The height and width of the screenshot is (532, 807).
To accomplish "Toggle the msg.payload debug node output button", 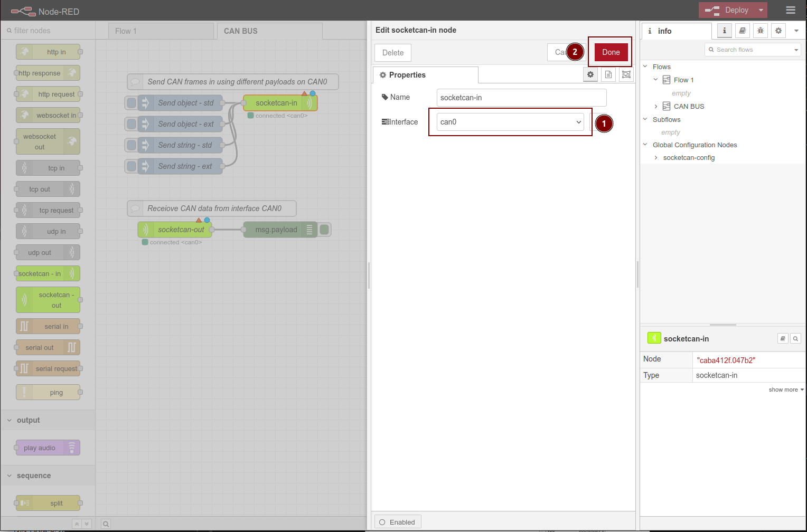I will click(324, 230).
